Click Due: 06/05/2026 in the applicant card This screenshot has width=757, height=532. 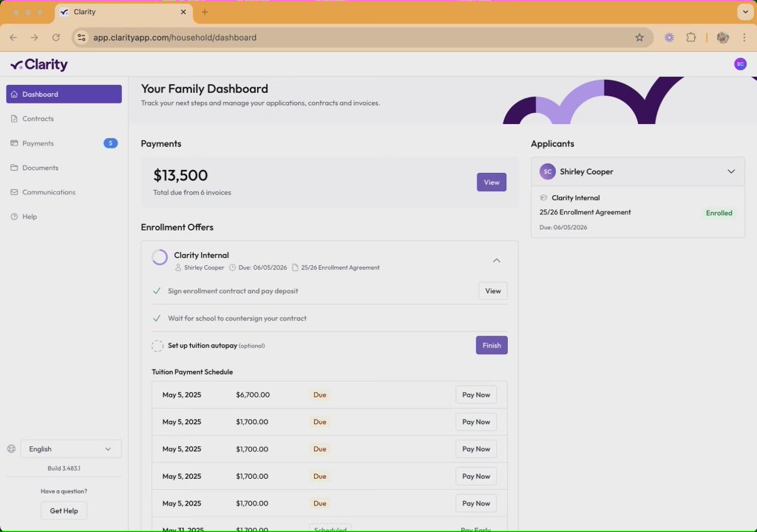point(563,228)
